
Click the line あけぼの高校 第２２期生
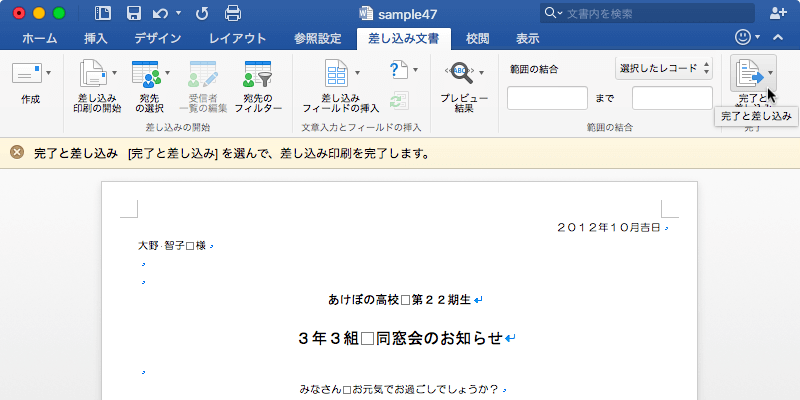click(x=399, y=300)
